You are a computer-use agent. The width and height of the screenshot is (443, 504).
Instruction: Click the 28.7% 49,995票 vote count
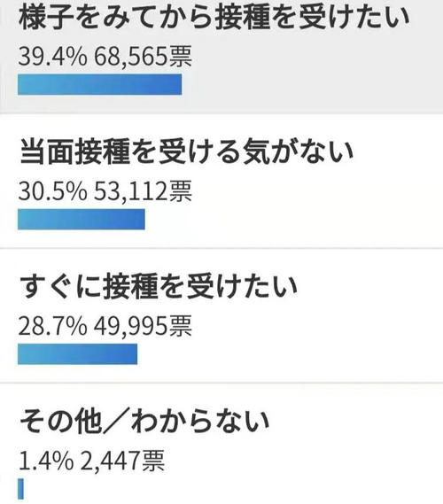105,326
